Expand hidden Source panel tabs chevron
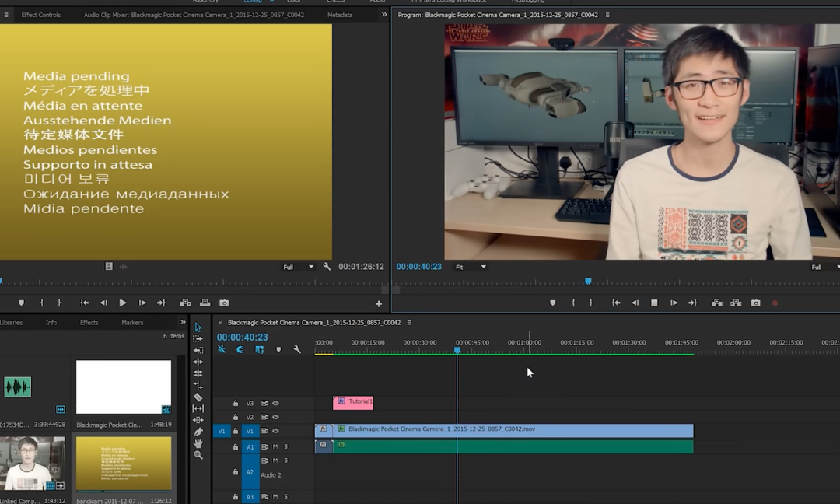 click(x=383, y=15)
